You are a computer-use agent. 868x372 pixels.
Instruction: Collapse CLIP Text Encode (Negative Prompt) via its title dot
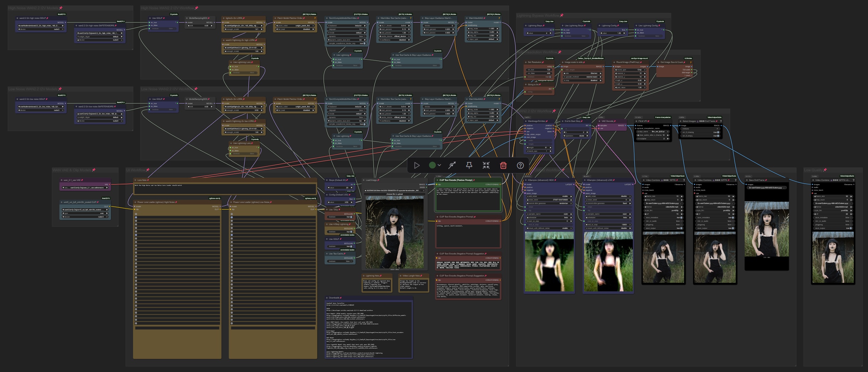(x=438, y=217)
